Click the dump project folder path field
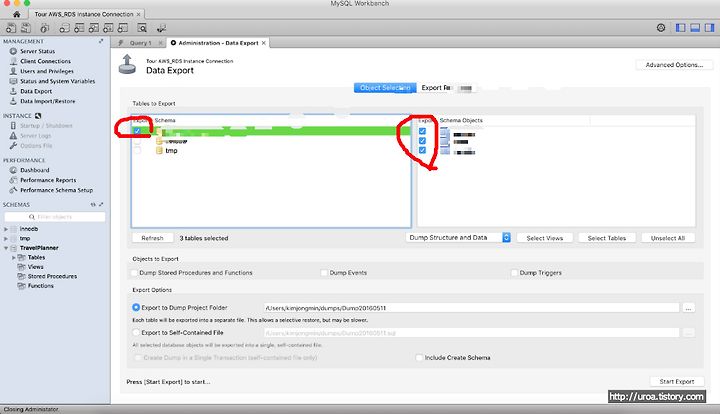 [x=471, y=308]
